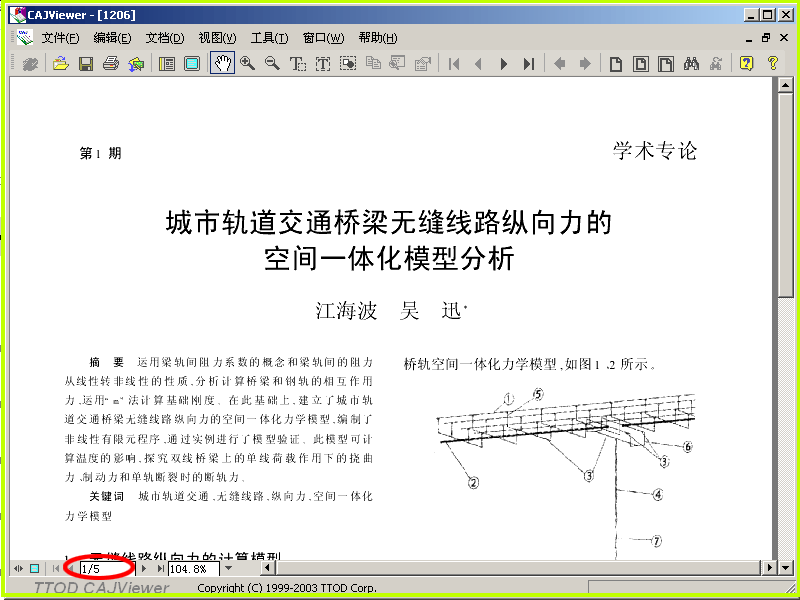Go to last page in toolbar
The width and height of the screenshot is (800, 600).
(529, 64)
